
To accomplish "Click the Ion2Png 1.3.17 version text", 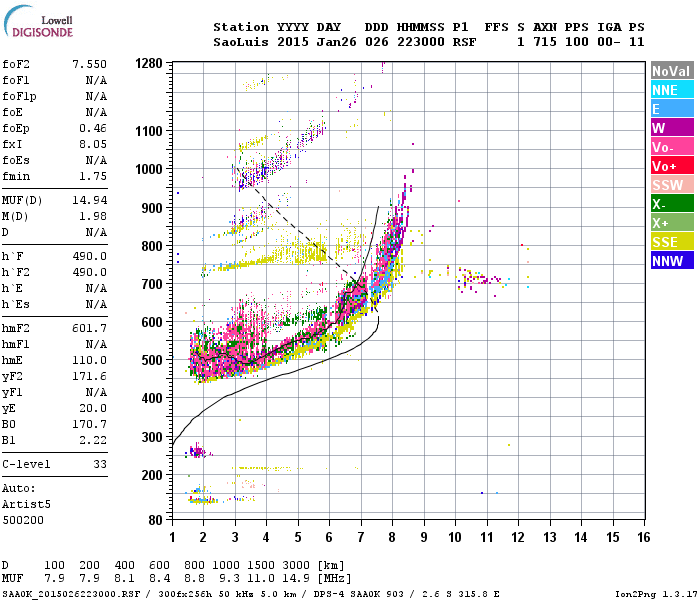I will coord(656,594).
